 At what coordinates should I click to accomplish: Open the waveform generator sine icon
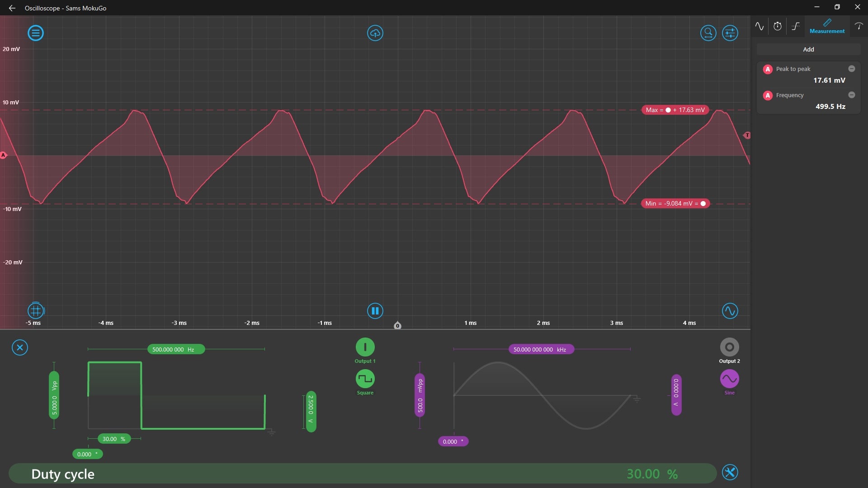730,311
